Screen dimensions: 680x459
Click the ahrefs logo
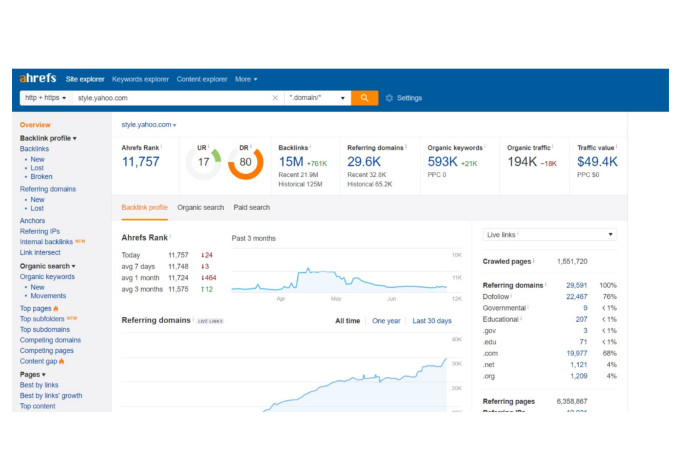(38, 79)
